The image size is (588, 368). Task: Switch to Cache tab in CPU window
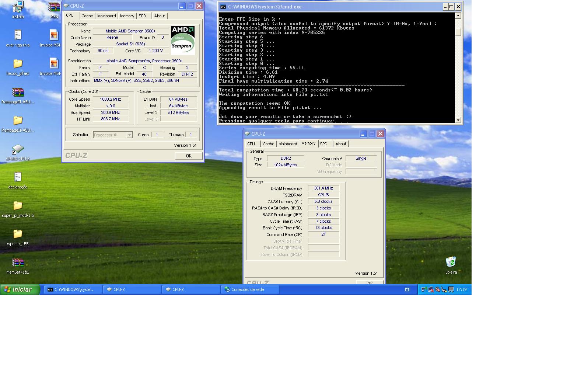(87, 16)
